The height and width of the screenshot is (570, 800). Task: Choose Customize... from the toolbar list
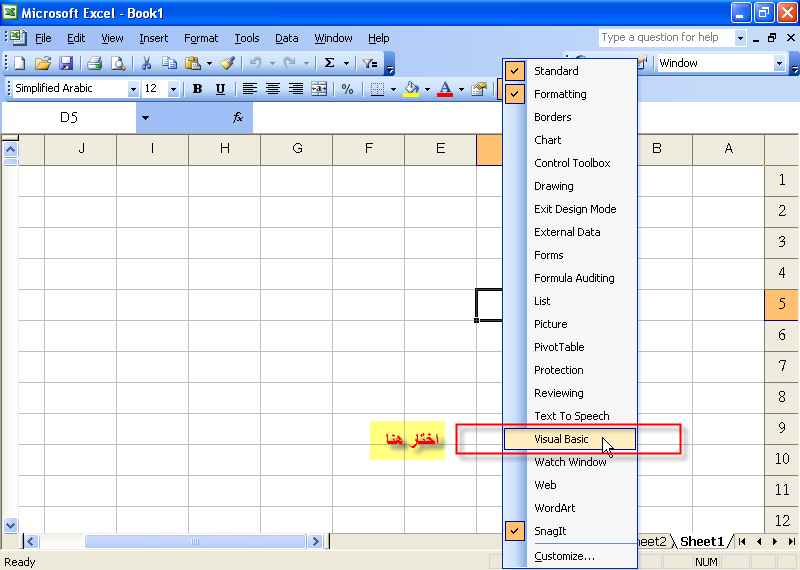point(569,556)
